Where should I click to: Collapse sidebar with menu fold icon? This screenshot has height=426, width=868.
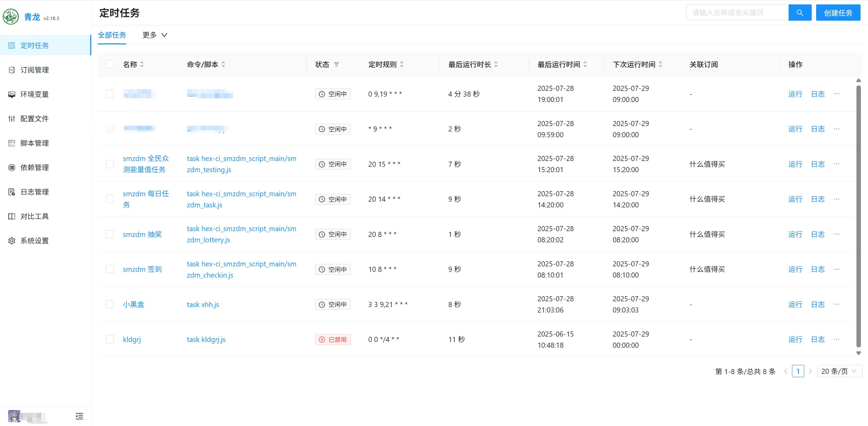(79, 416)
